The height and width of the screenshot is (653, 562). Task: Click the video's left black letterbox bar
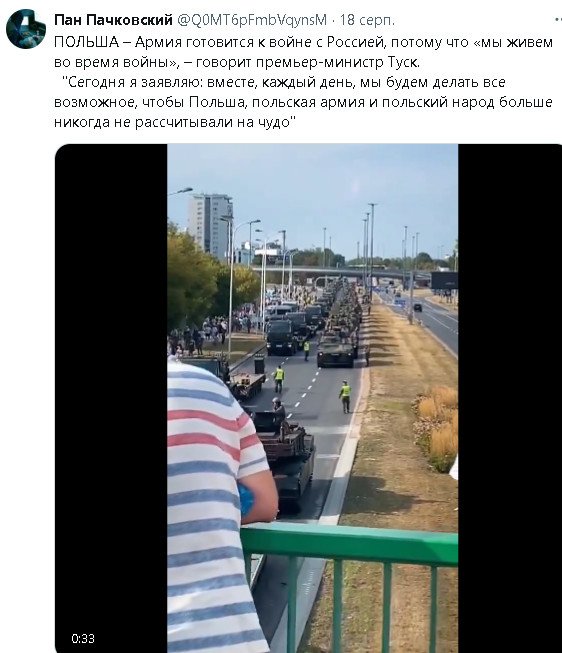(111, 398)
